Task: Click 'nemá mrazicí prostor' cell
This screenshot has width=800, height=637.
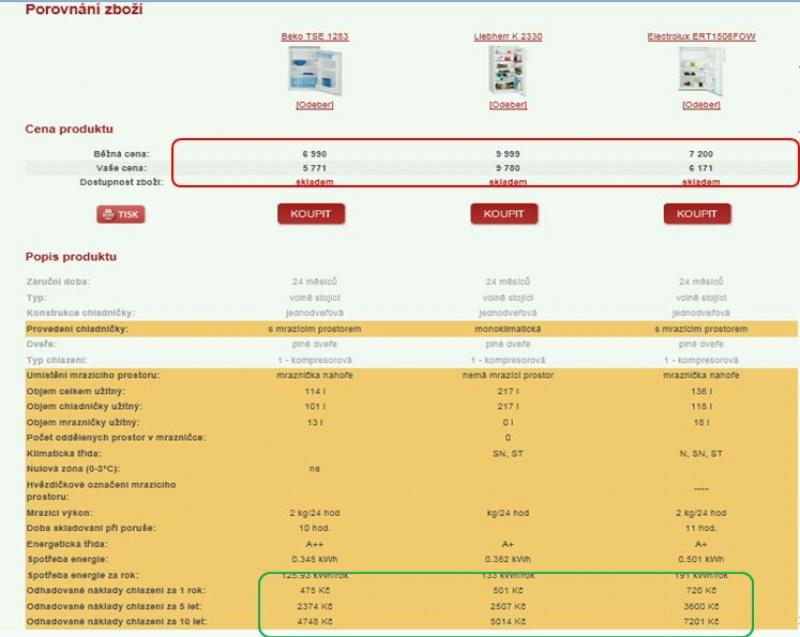Action: (x=508, y=375)
